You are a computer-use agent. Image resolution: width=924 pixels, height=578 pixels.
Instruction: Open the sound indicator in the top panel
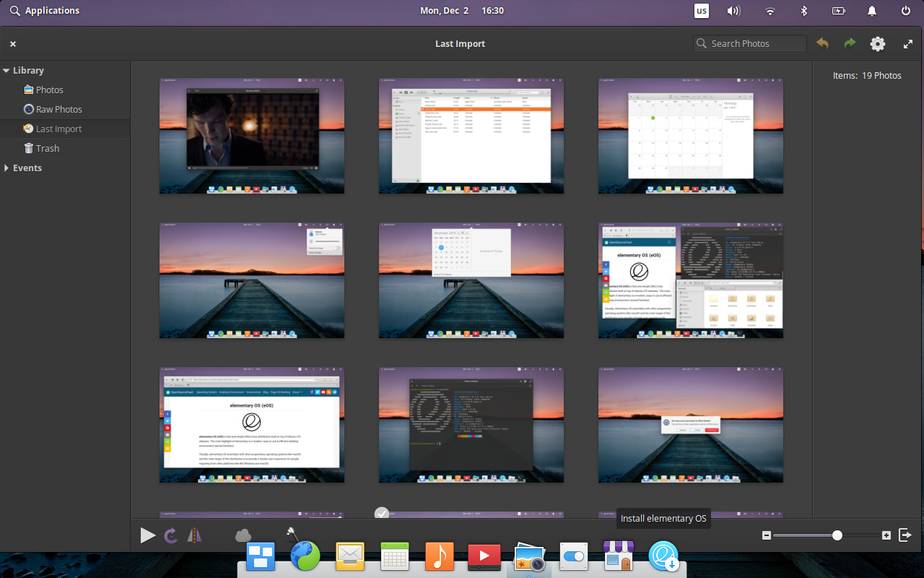(734, 11)
